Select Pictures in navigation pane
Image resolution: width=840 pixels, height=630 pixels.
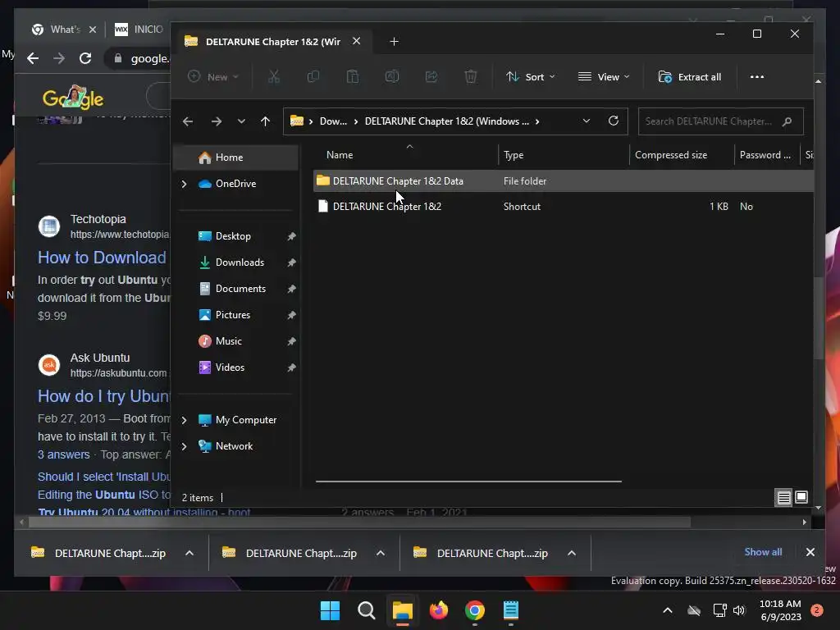[236, 315]
